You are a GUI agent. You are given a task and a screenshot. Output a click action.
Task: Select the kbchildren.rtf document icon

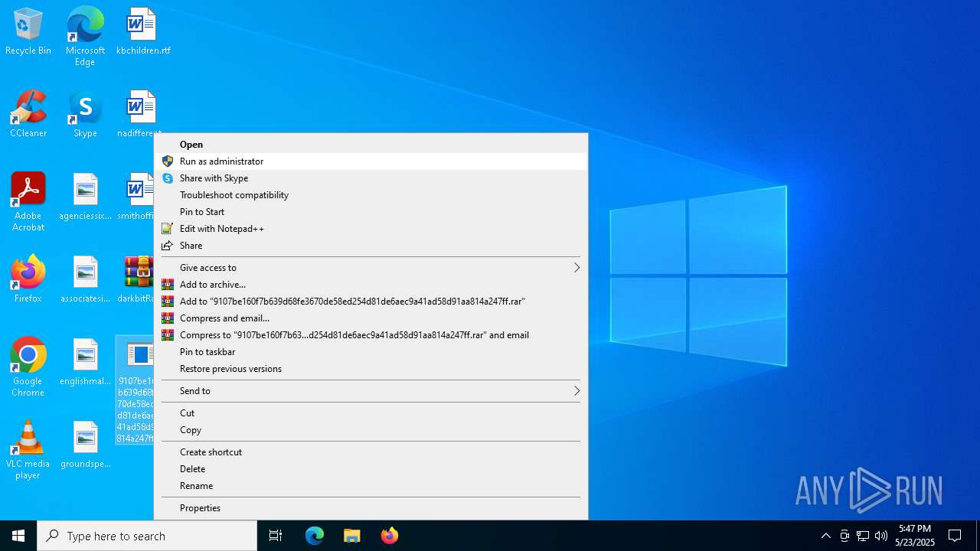(x=143, y=32)
